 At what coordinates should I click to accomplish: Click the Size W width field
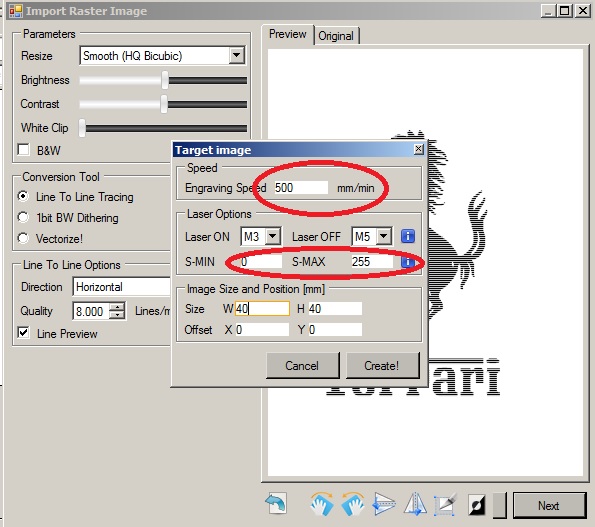[x=262, y=308]
